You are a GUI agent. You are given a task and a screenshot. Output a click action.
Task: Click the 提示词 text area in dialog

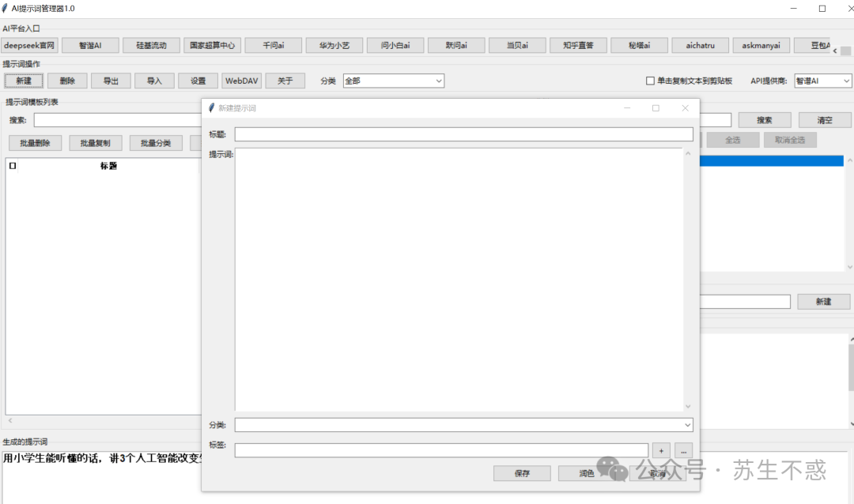coord(459,279)
